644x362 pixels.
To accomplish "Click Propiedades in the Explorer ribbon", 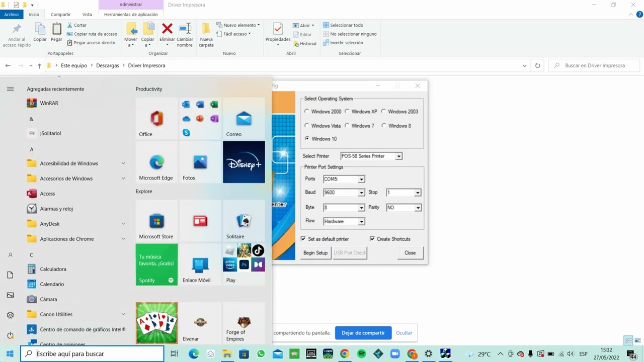I will pos(278,34).
